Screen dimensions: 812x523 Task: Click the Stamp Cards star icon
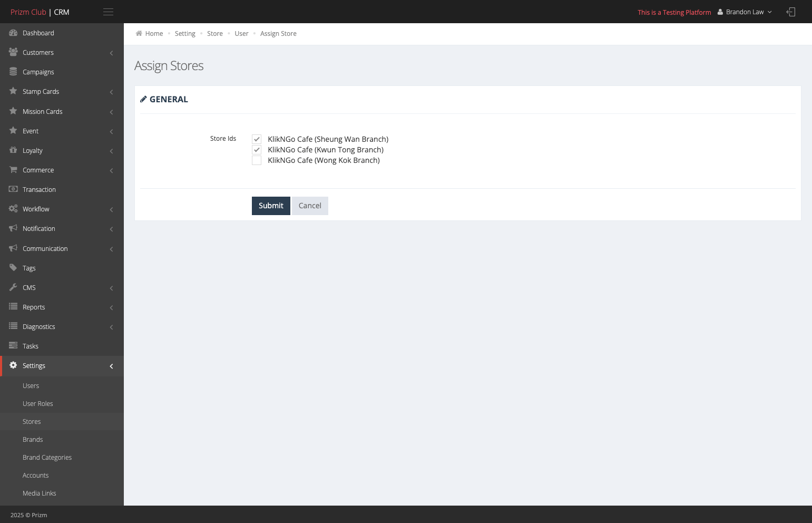coord(13,91)
